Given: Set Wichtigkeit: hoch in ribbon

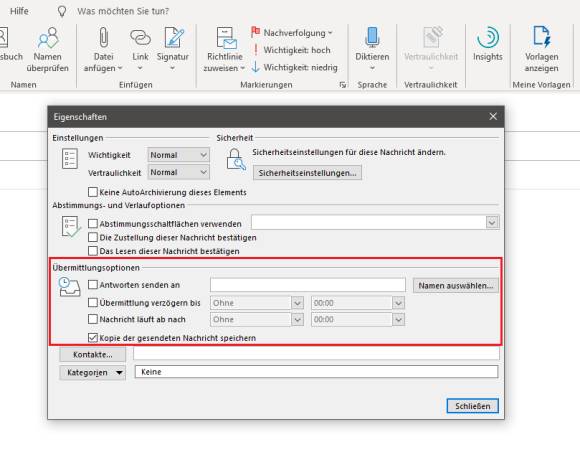Looking at the screenshot, I should pos(291,50).
